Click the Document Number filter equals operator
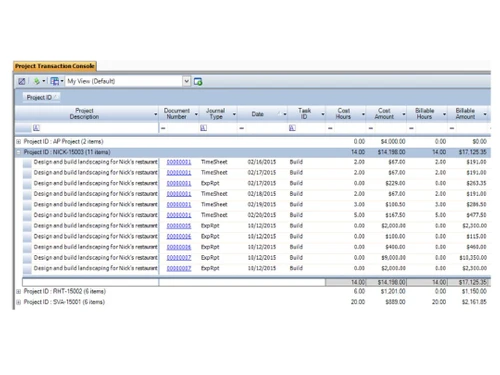Viewport: 500px width, 375px height. click(x=163, y=128)
